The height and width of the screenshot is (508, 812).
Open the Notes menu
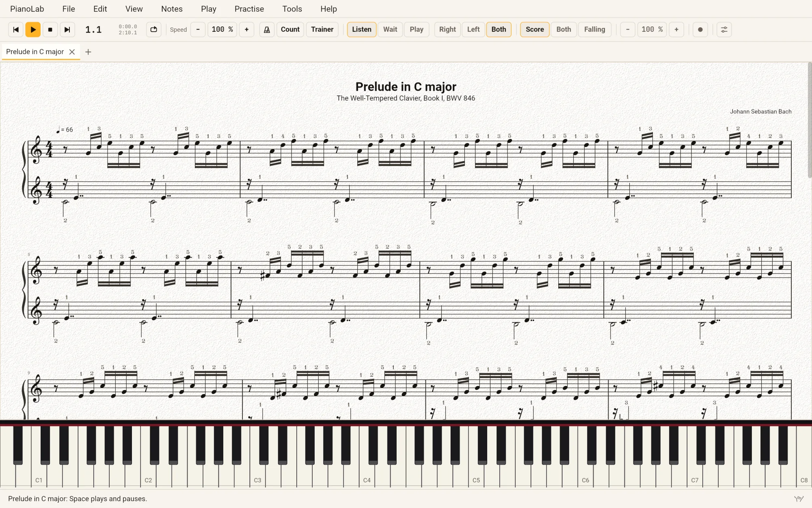click(172, 9)
